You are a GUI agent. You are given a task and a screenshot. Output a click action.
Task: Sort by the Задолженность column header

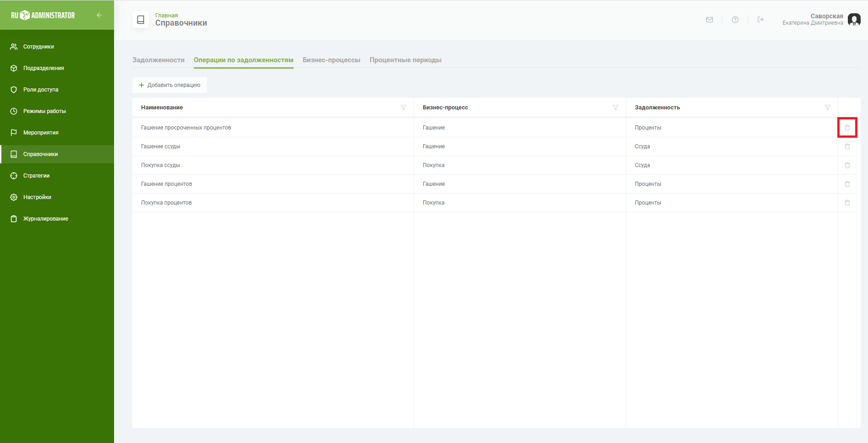(x=657, y=108)
